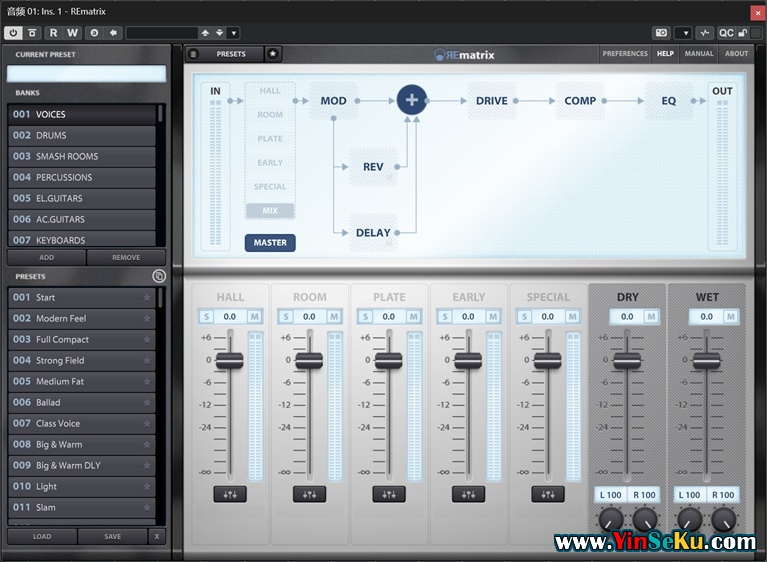Open the MANUAL tab
767x562 pixels.
(699, 54)
